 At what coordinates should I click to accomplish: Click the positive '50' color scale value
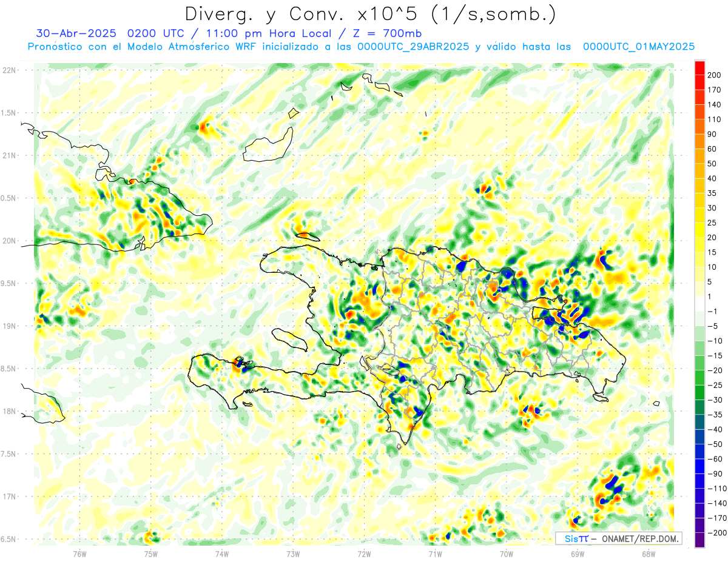coord(713,164)
